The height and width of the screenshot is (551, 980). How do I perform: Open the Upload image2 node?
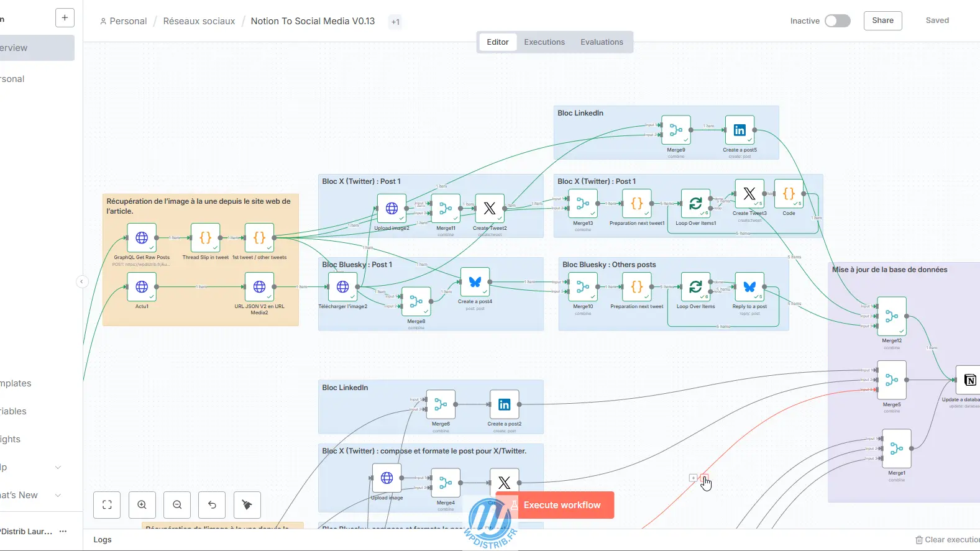point(392,209)
